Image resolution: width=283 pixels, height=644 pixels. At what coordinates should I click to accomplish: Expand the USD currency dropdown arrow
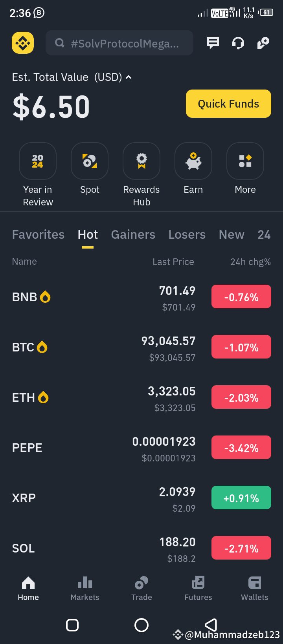128,77
